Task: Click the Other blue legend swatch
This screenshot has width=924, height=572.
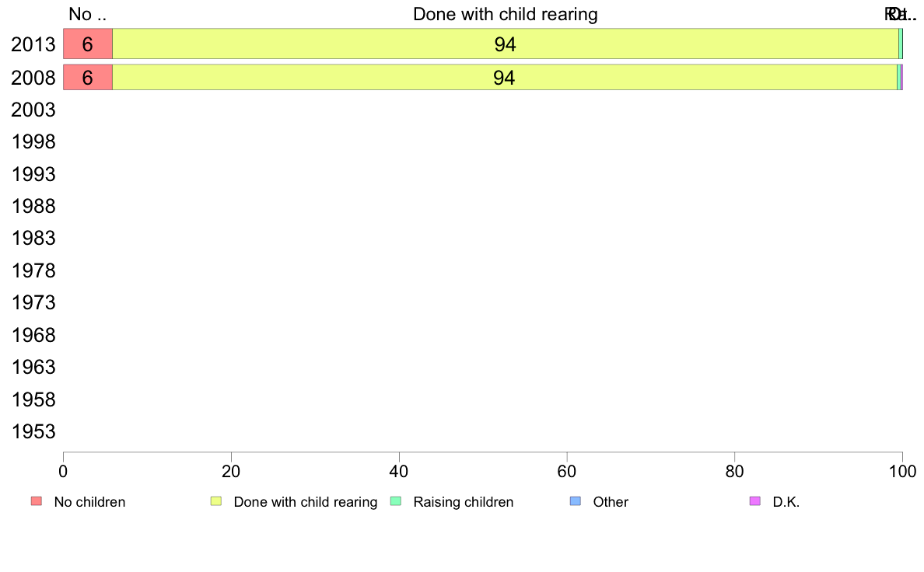Action: point(576,501)
